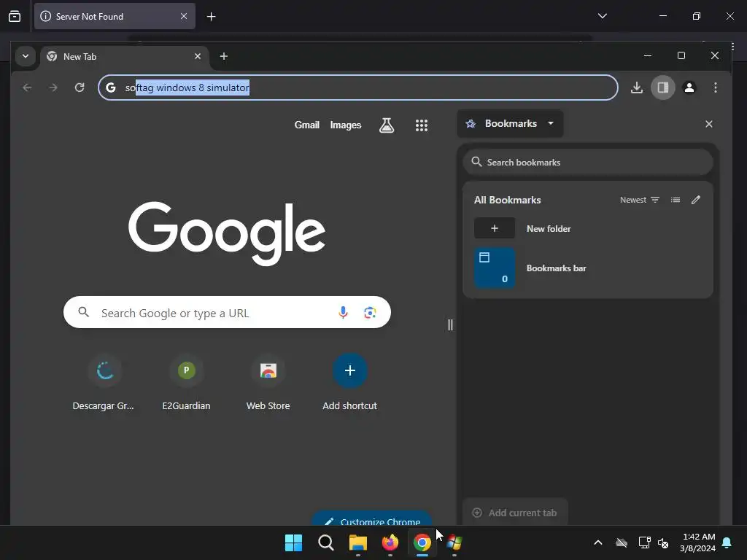Viewport: 747px width, 560px height.
Task: Open the Chrome profile avatar icon
Action: (x=689, y=87)
